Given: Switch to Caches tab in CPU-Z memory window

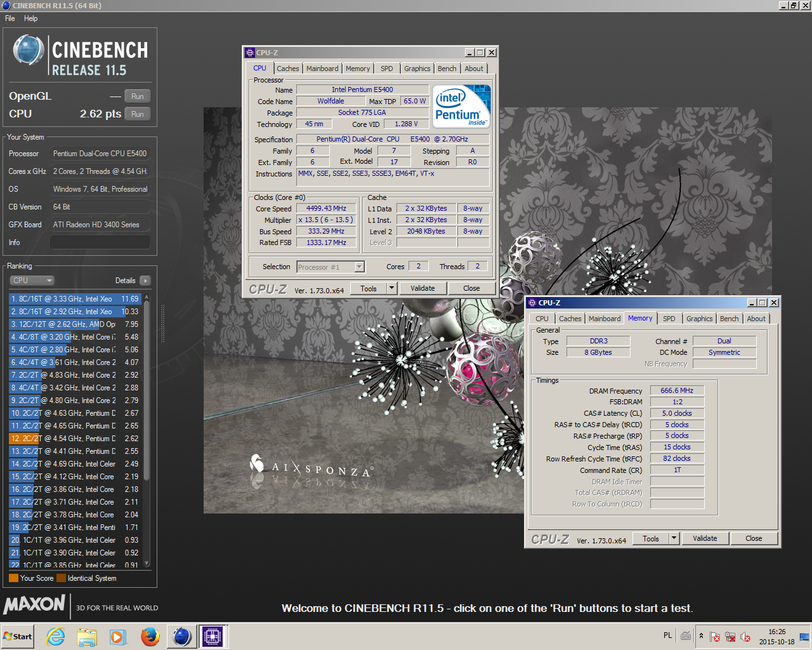Looking at the screenshot, I should click(x=570, y=319).
